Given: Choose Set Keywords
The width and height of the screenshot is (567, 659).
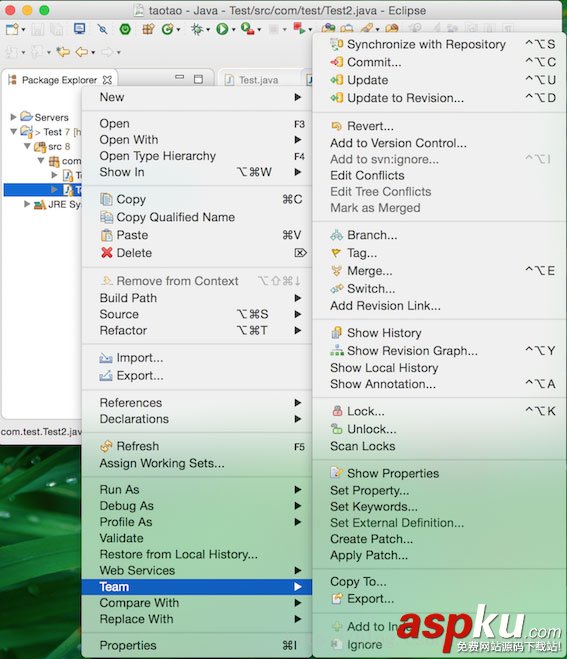Looking at the screenshot, I should click(439, 506).
